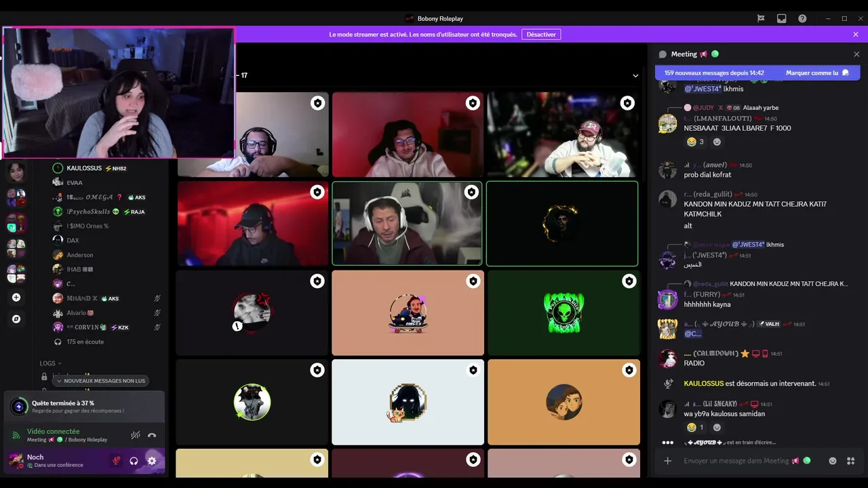Focus the green alien avatar tile

click(564, 313)
